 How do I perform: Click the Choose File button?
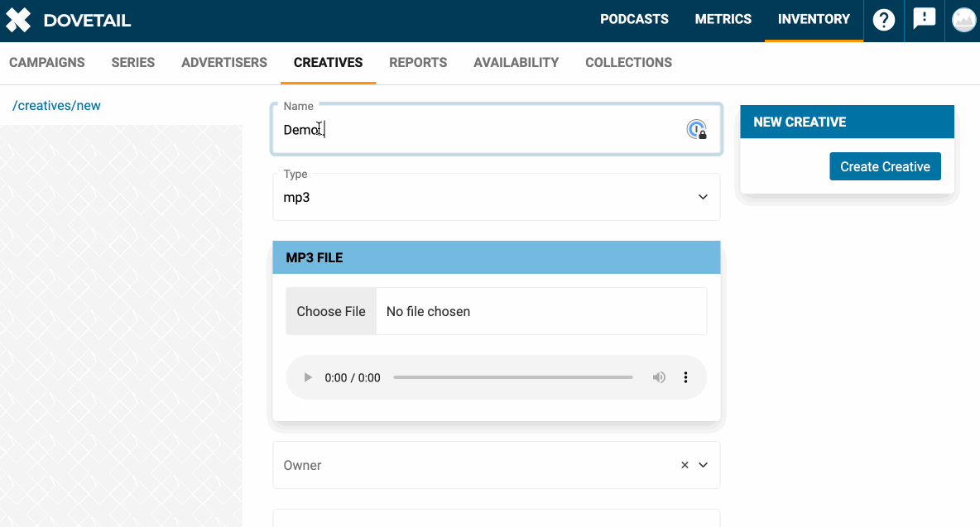click(x=331, y=312)
